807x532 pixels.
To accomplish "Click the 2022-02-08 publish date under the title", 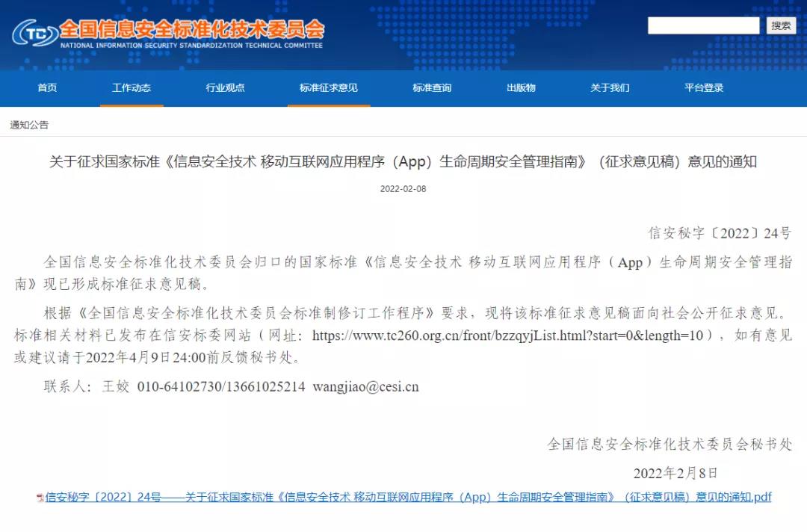I will pyautogui.click(x=403, y=189).
